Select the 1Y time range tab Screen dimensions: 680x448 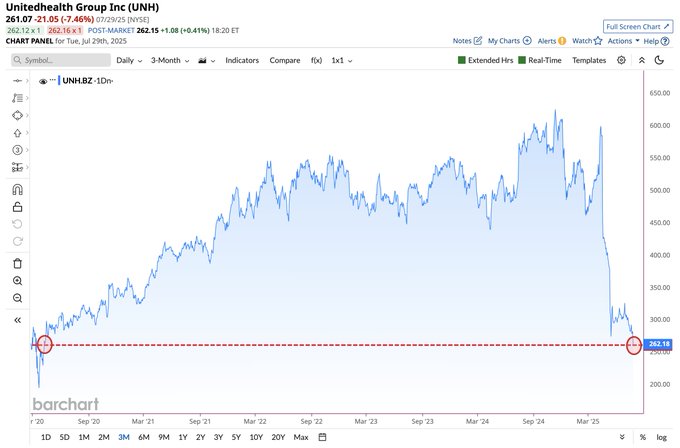(183, 437)
